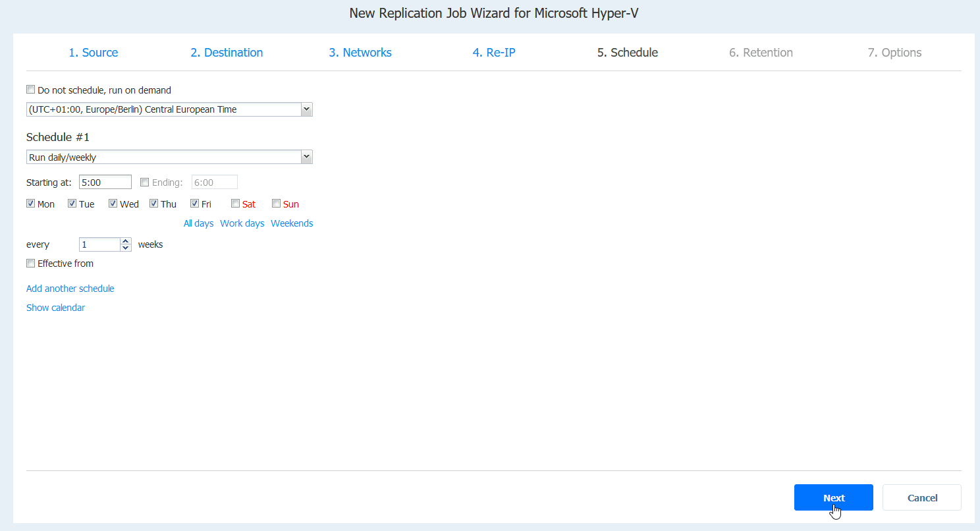Go to step 7. Options
The width and height of the screenshot is (980, 531).
click(894, 53)
